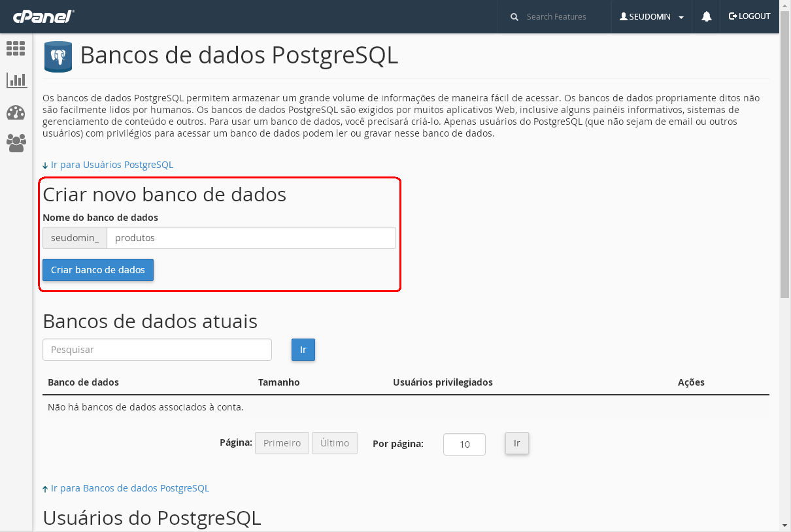Click the PostgreSQL elephant database icon
791x532 pixels.
pyautogui.click(x=58, y=57)
